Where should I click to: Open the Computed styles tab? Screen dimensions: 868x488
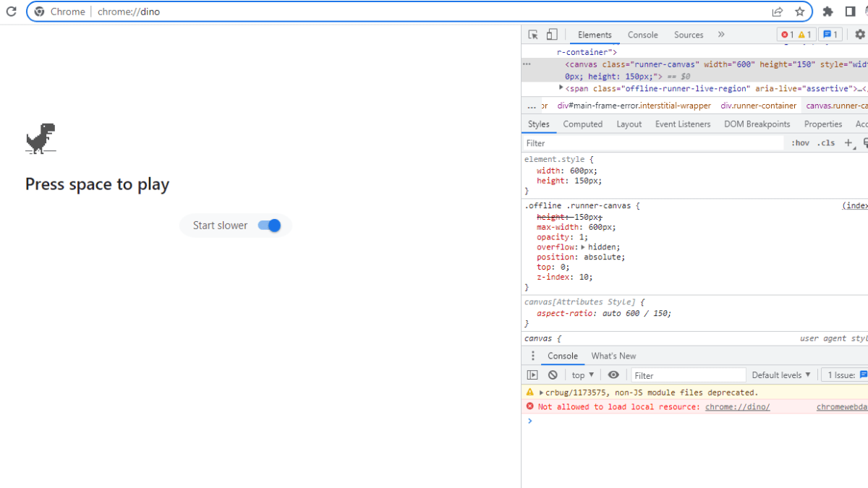click(582, 124)
